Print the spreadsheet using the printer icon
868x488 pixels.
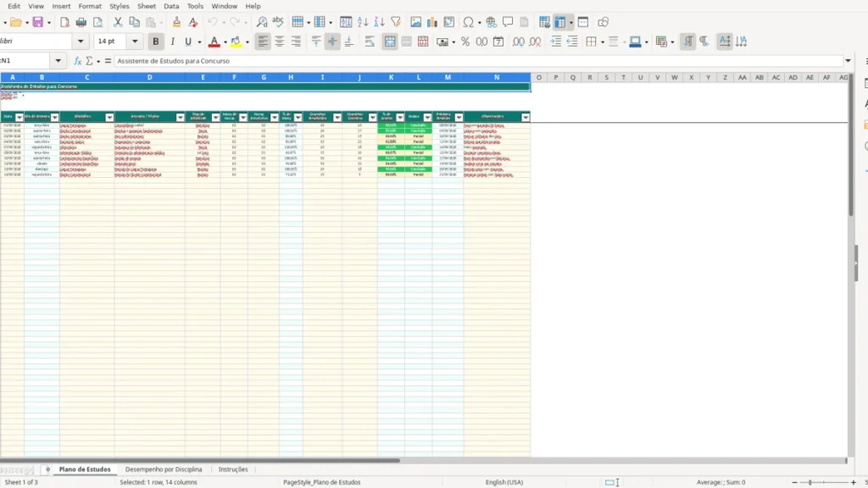81,22
